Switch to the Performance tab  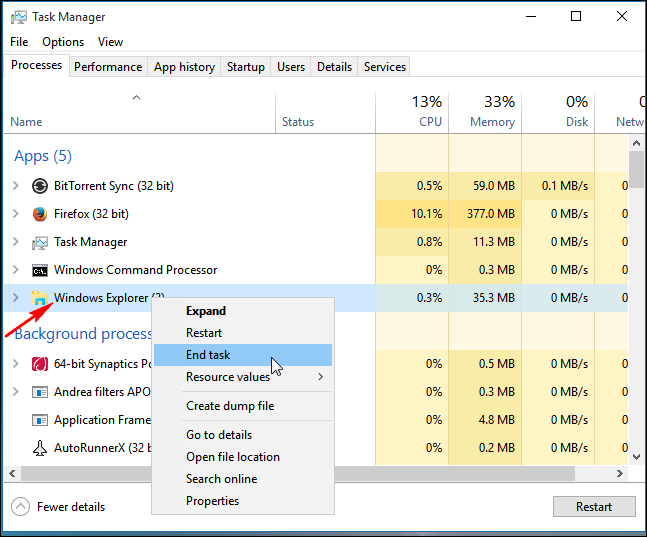(108, 67)
